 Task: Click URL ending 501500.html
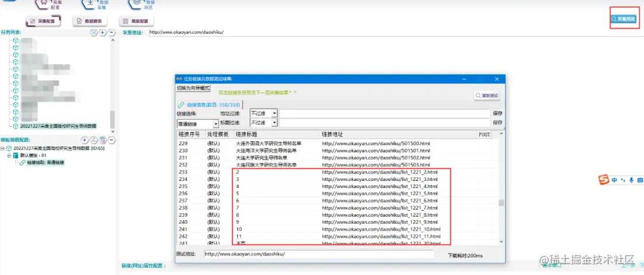(376, 144)
